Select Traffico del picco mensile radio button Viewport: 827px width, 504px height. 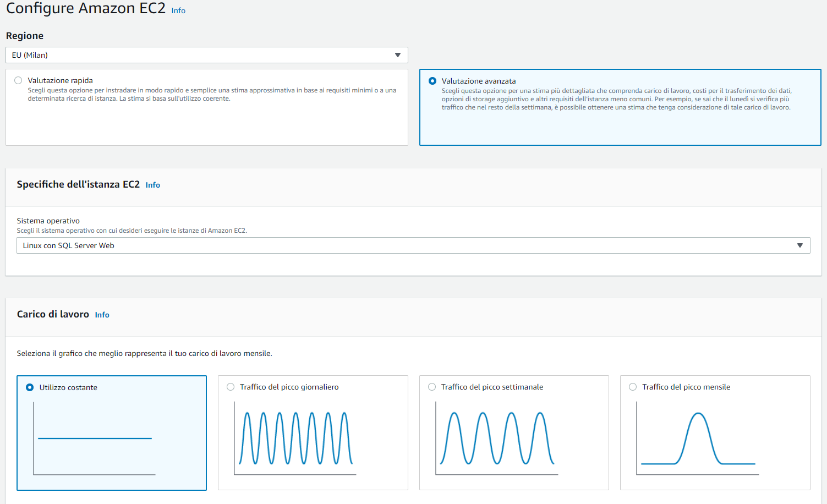(633, 387)
